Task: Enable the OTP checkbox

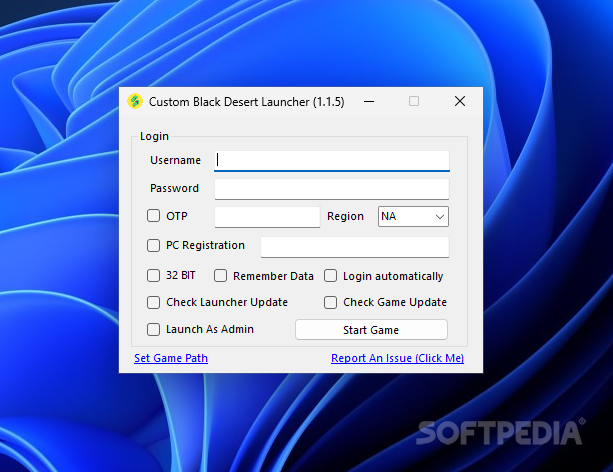Action: 153,216
